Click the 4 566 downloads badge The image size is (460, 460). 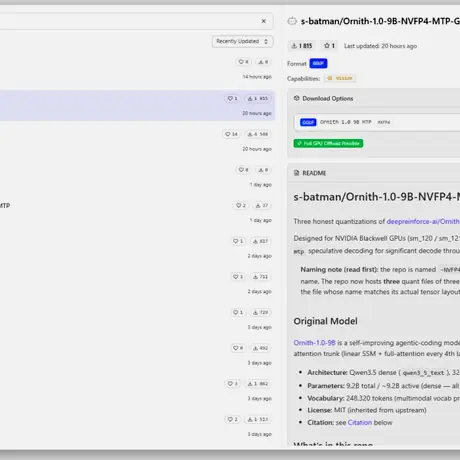click(258, 134)
